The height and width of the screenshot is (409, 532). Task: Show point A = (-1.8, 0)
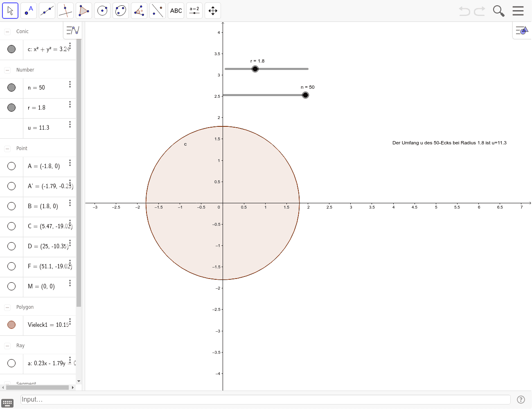11,166
